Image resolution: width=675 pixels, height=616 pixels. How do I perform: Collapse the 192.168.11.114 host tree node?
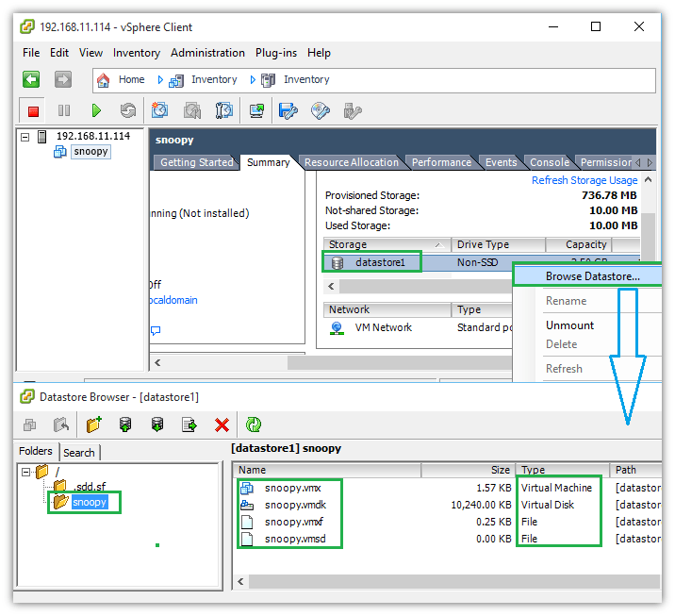pyautogui.click(x=25, y=137)
